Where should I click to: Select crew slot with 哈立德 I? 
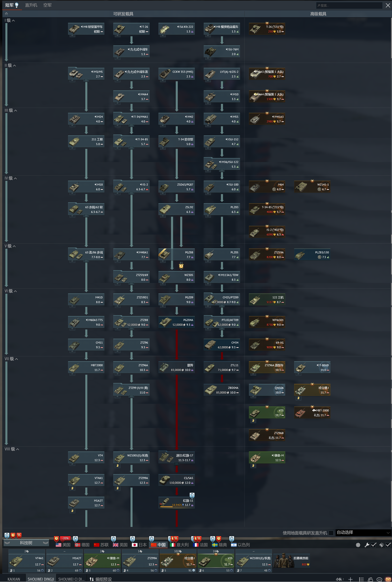click(x=178, y=561)
